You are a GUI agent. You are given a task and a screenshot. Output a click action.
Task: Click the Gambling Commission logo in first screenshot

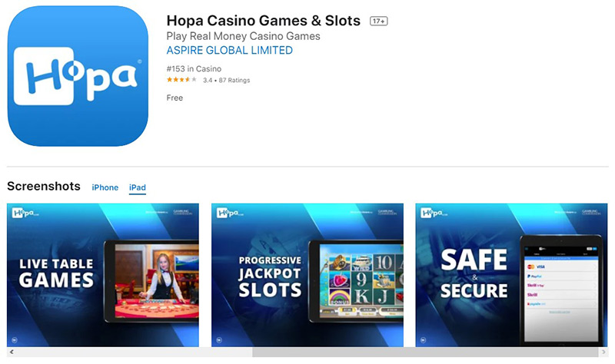[x=183, y=213]
